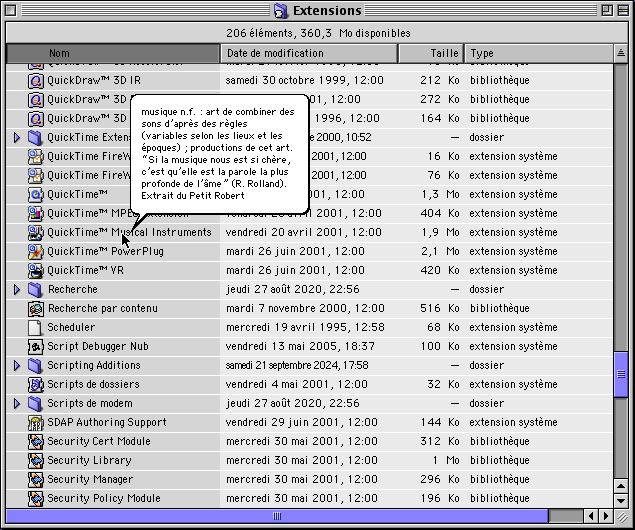Image resolution: width=635 pixels, height=530 pixels.
Task: Select the QuickTime PowerPlug icon
Action: pyautogui.click(x=36, y=251)
